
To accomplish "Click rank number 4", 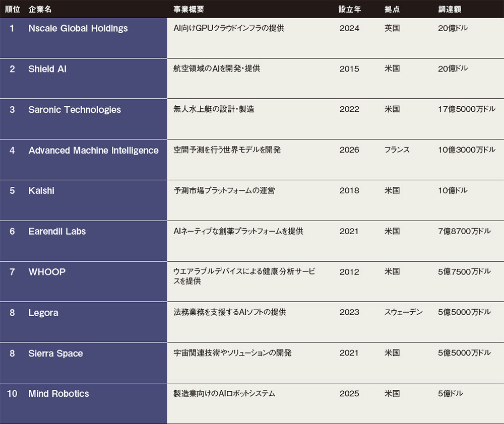I will [x=12, y=151].
